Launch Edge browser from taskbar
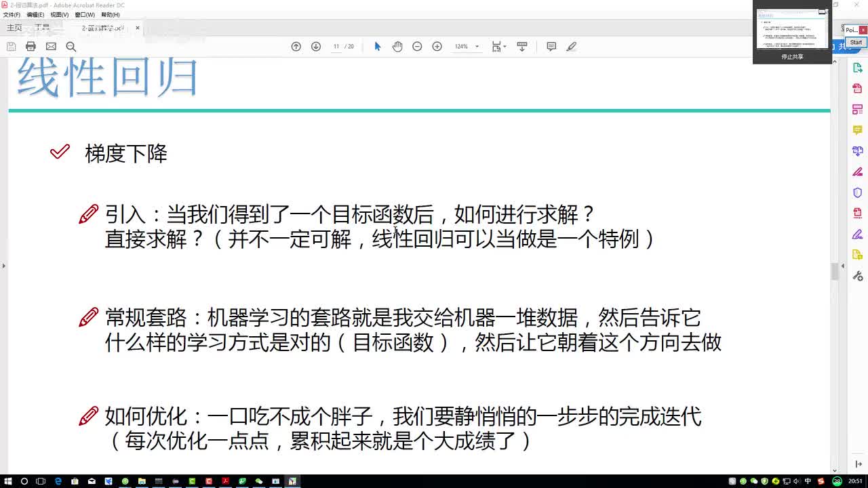 click(x=58, y=481)
